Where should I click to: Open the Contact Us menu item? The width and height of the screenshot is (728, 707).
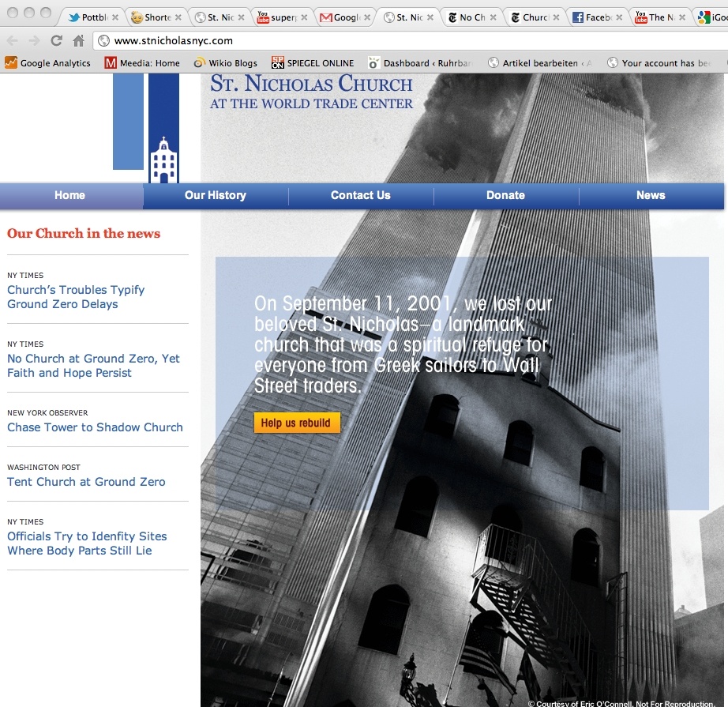pyautogui.click(x=361, y=195)
